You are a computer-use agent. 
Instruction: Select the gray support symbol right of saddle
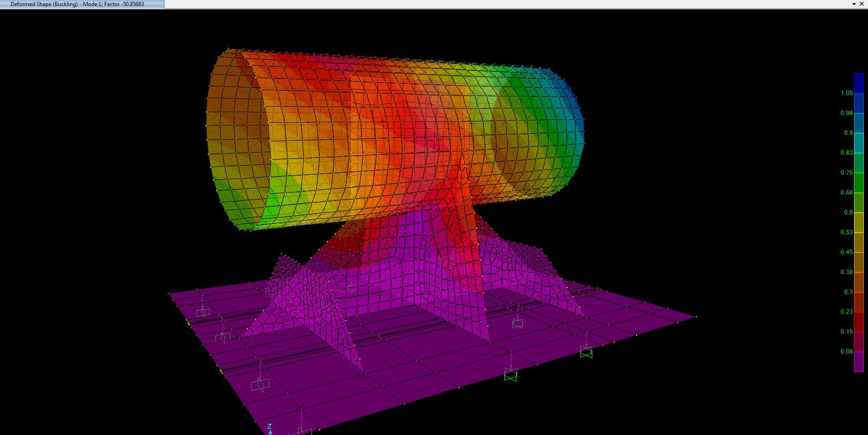(518, 323)
